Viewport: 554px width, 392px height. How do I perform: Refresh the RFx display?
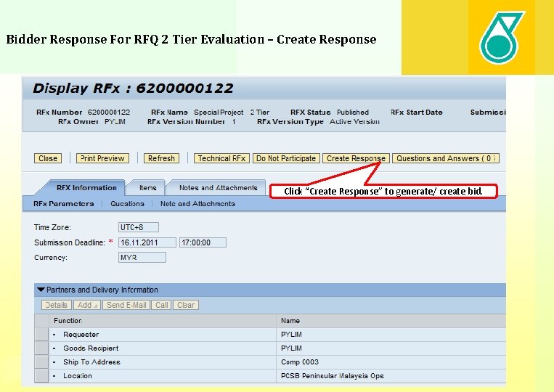point(161,158)
